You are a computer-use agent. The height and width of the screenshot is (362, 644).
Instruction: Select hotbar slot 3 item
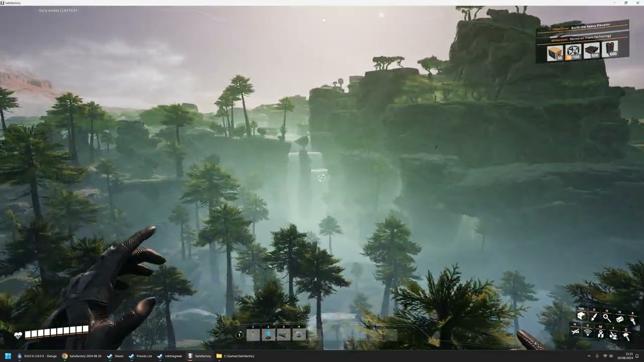[284, 334]
